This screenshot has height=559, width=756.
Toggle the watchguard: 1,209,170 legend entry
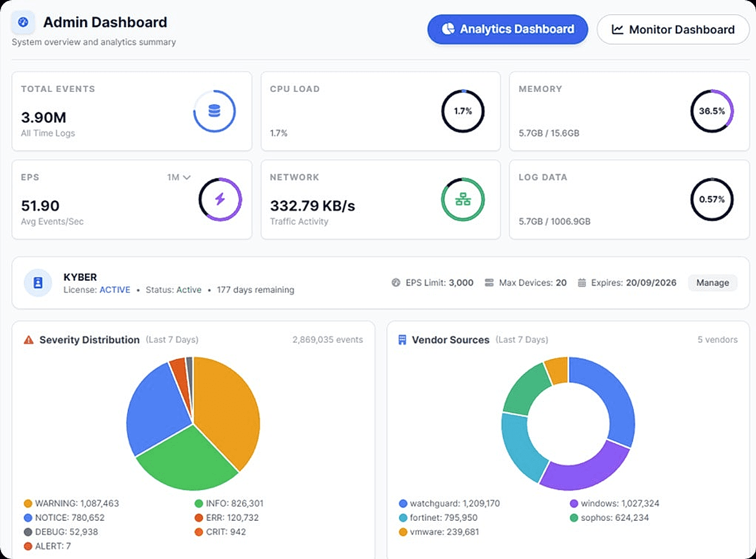449,504
